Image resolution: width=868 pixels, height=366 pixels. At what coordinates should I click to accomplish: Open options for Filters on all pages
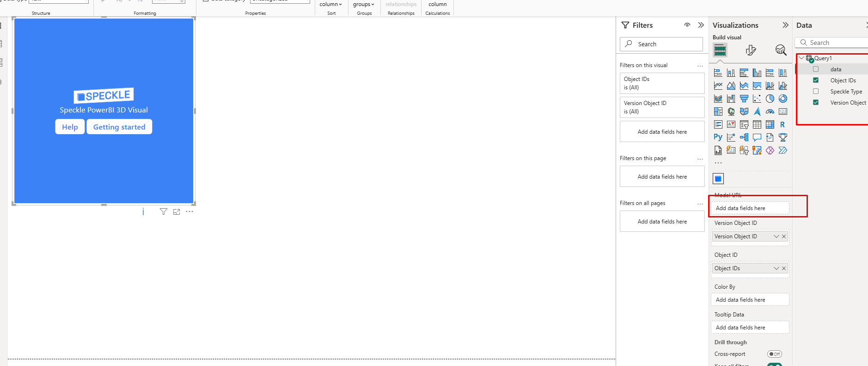tap(700, 204)
